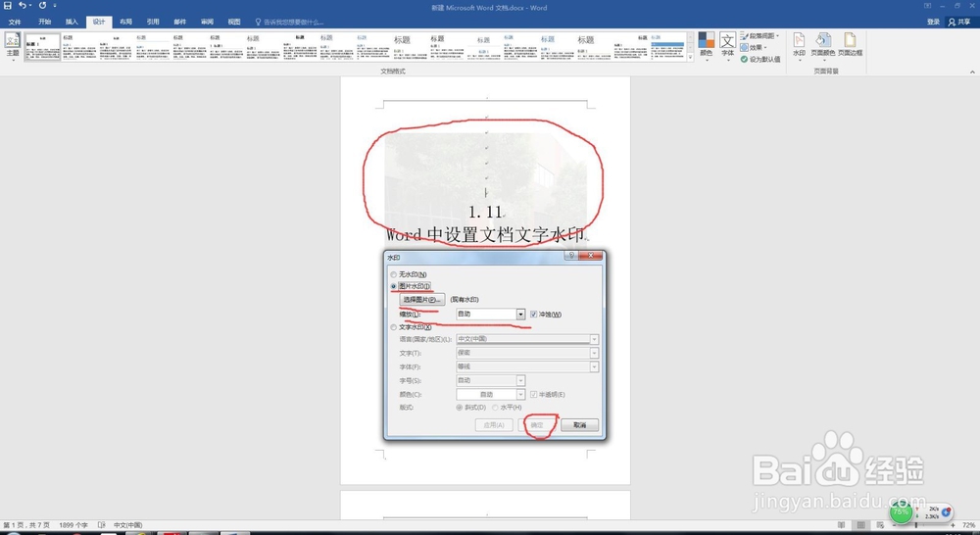Click the watermark dialog help button
This screenshot has height=535, width=980.
pyautogui.click(x=570, y=256)
